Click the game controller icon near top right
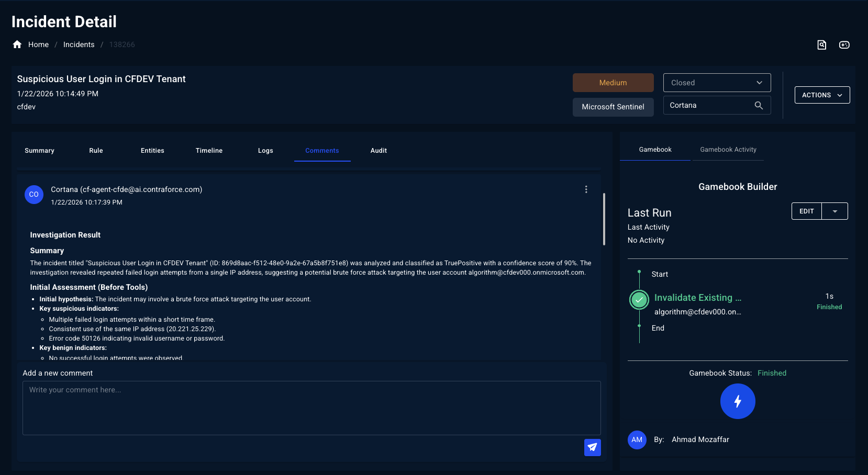The height and width of the screenshot is (475, 868). coord(844,45)
